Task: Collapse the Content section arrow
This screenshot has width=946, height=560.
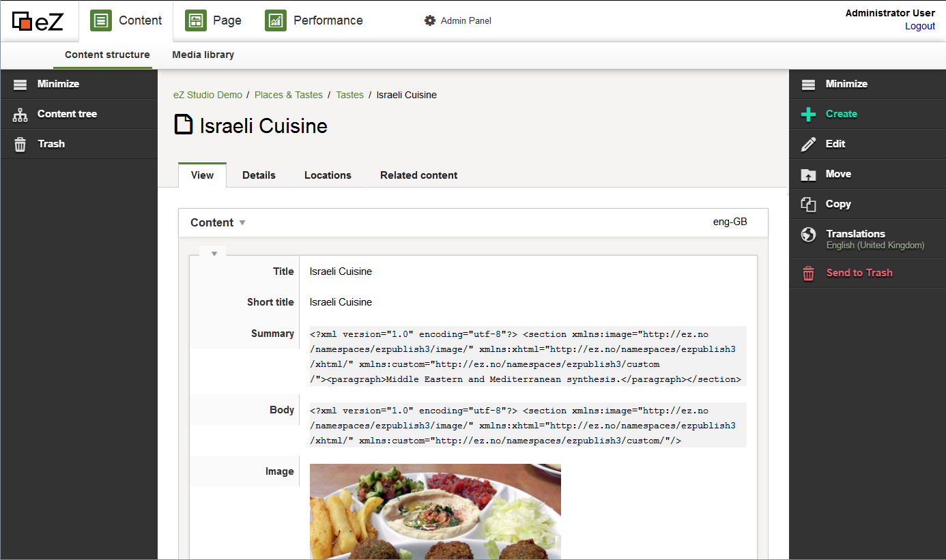Action: click(x=242, y=223)
